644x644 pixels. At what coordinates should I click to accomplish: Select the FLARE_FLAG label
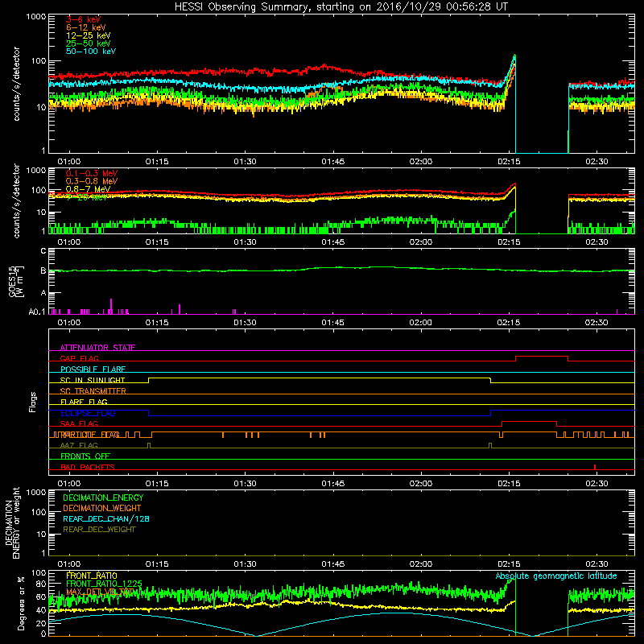[x=84, y=402]
